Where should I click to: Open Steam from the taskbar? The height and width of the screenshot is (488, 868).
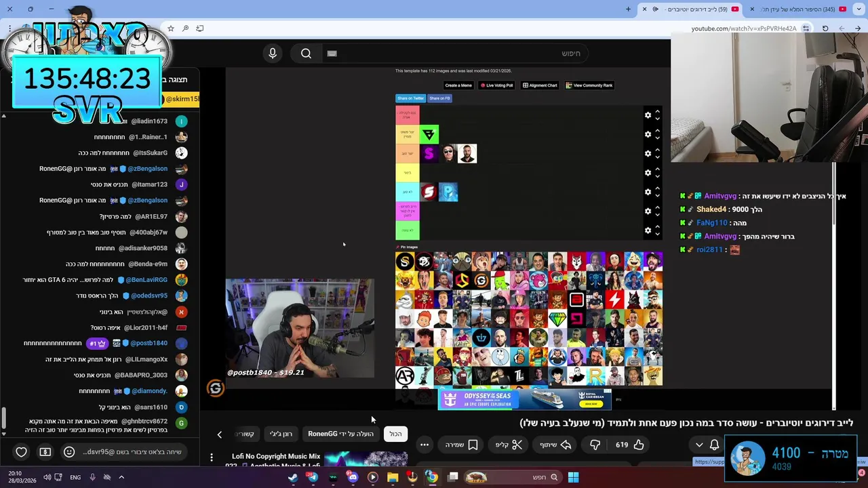pyautogui.click(x=292, y=477)
